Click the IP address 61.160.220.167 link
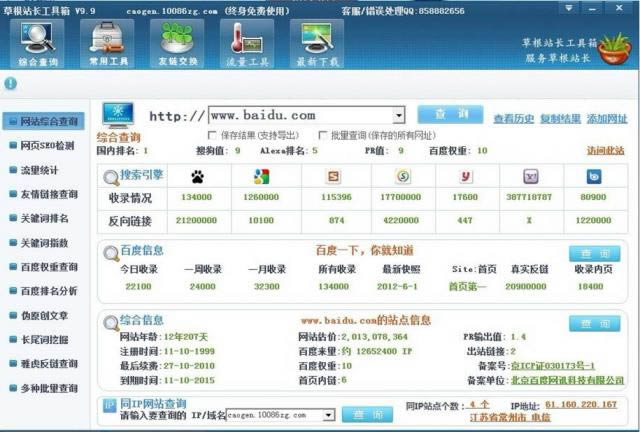 (x=581, y=405)
